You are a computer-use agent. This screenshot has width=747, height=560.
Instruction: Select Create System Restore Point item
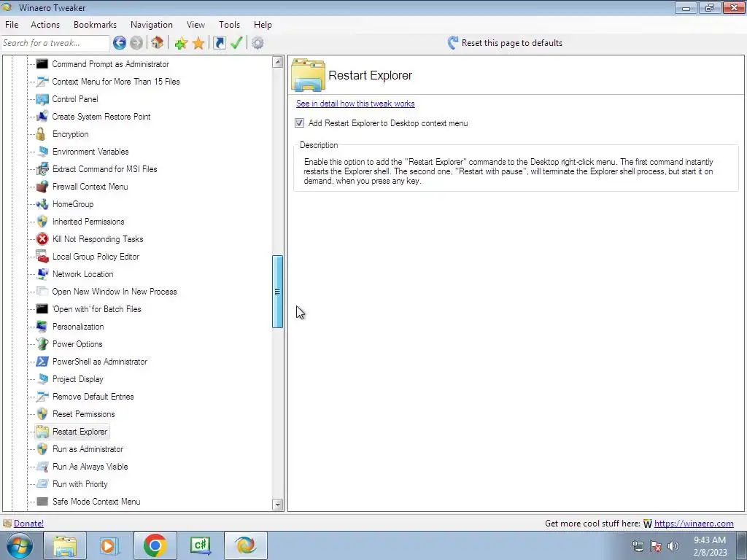click(101, 117)
